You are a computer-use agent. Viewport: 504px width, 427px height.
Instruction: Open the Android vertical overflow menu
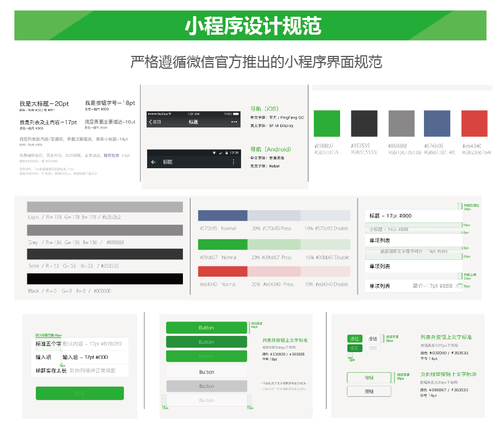[x=233, y=162]
